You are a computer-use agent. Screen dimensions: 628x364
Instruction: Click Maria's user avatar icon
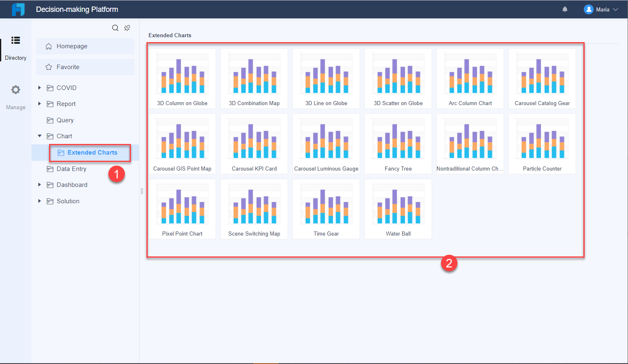(x=589, y=9)
